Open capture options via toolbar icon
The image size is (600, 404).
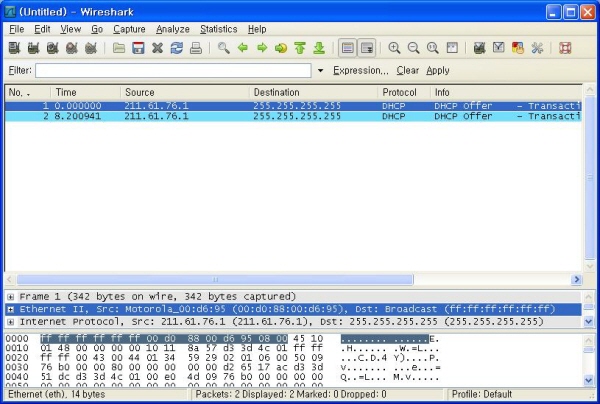click(x=33, y=48)
